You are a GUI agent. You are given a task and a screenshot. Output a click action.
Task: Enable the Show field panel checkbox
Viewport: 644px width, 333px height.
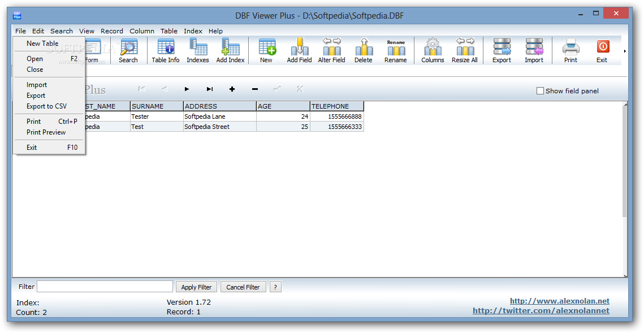click(x=541, y=91)
